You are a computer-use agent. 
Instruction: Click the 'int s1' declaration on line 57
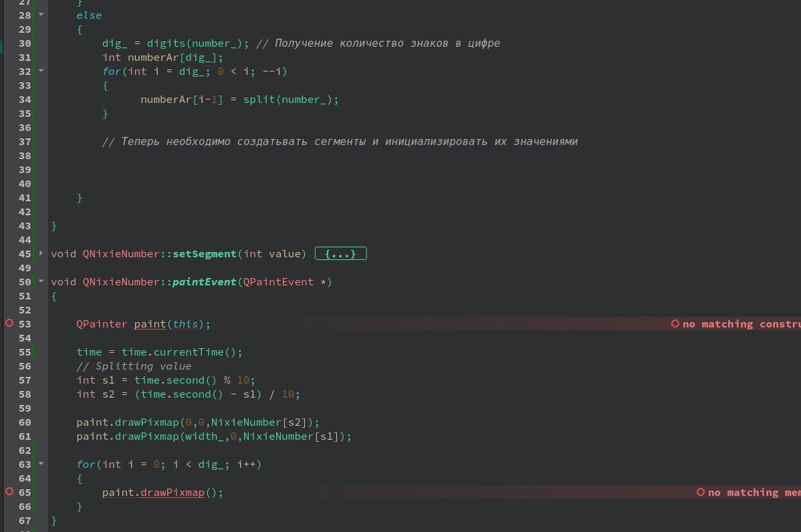pos(96,380)
